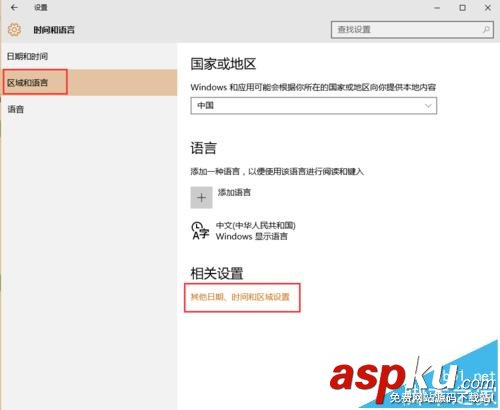Click the 相关设置 heading
This screenshot has height=410, width=500.
point(217,274)
